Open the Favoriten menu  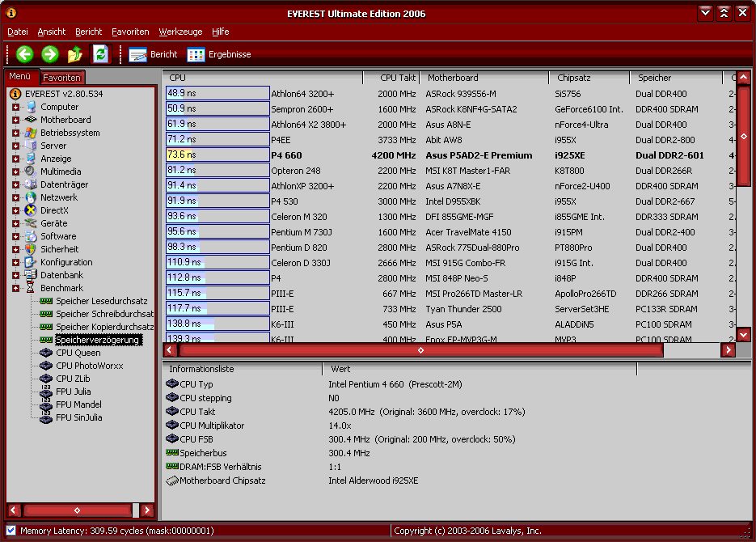(130, 32)
